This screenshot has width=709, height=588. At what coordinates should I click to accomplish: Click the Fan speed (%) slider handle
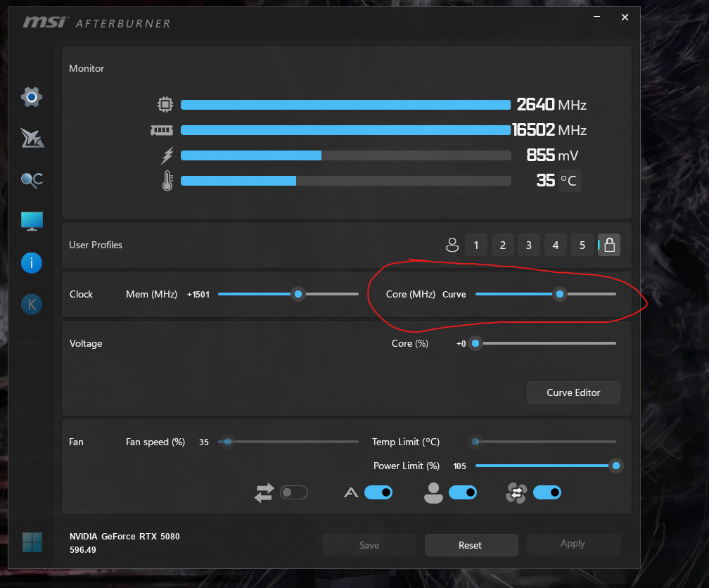228,442
